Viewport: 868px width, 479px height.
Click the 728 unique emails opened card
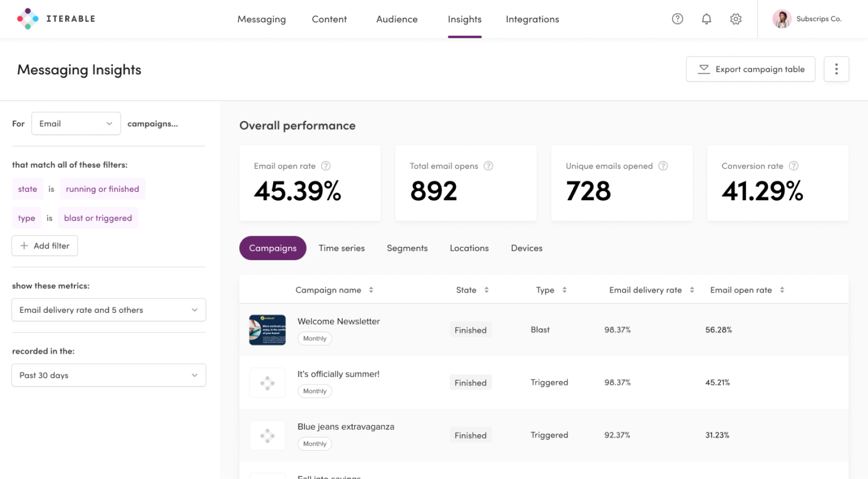(622, 183)
